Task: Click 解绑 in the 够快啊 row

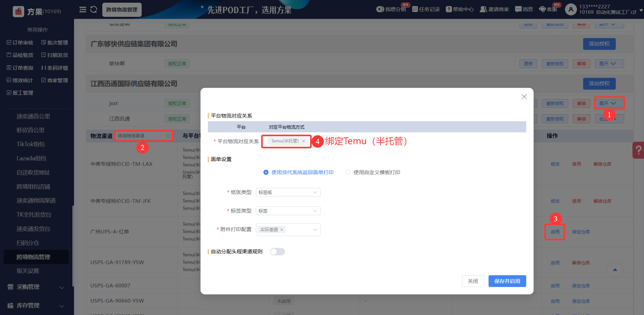Action: click(x=581, y=64)
